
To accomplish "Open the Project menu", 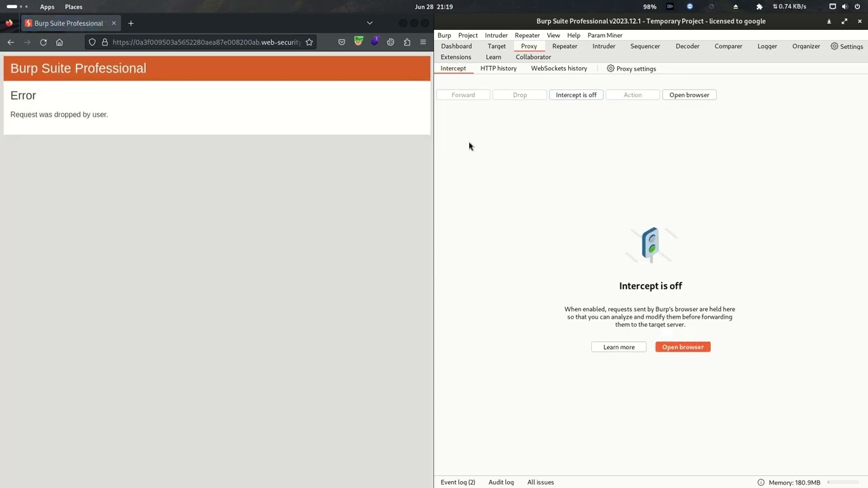I will (468, 35).
